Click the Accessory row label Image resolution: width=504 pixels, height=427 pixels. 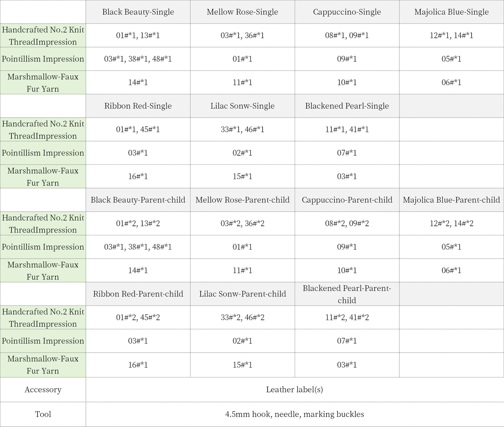pyautogui.click(x=43, y=390)
